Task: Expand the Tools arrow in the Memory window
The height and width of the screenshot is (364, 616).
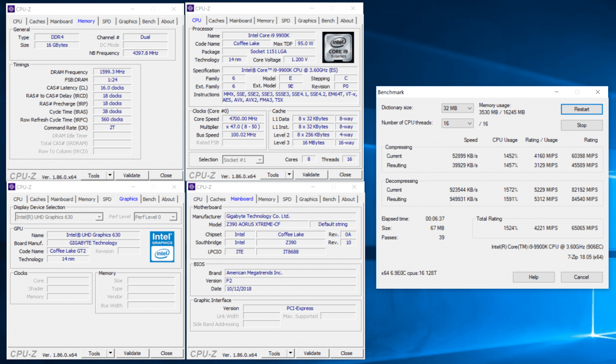Action: click(110, 175)
